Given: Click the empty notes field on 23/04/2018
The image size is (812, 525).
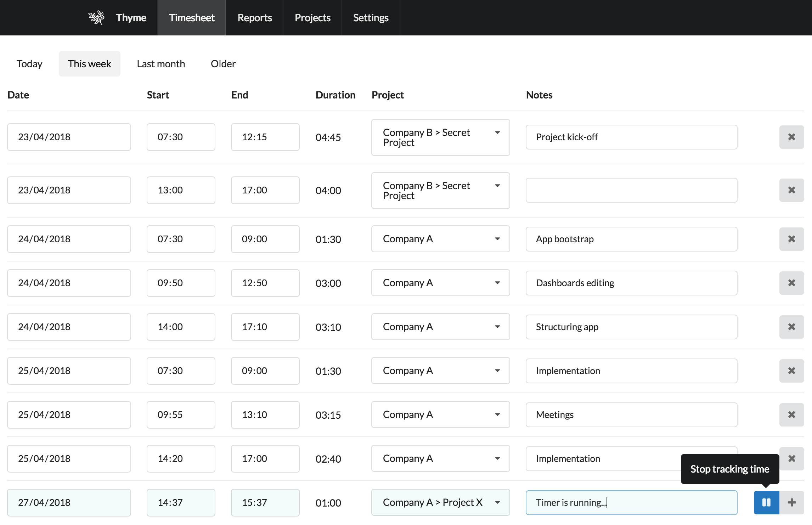Looking at the screenshot, I should click(631, 190).
